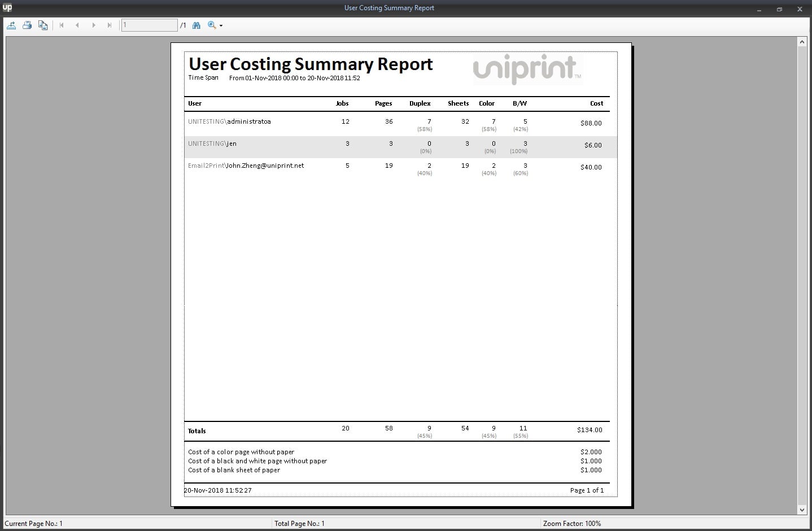Click the UniPrint app icon in title bar

tap(7, 7)
